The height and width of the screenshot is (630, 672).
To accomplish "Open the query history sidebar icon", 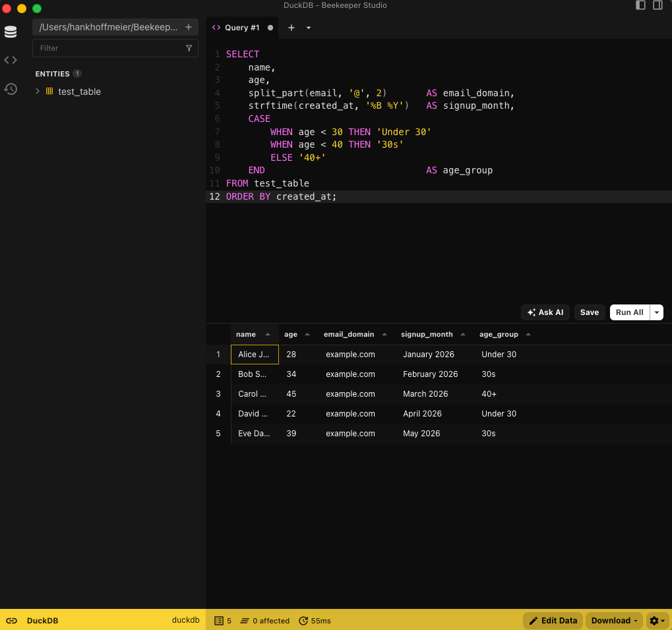I will click(11, 89).
